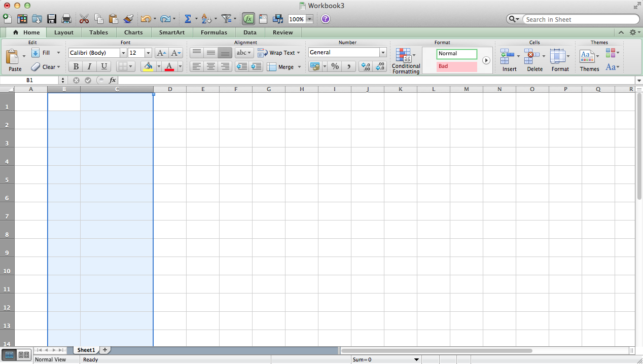Open the 100% zoom dropdown
Image resolution: width=643 pixels, height=364 pixels.
[x=309, y=19]
